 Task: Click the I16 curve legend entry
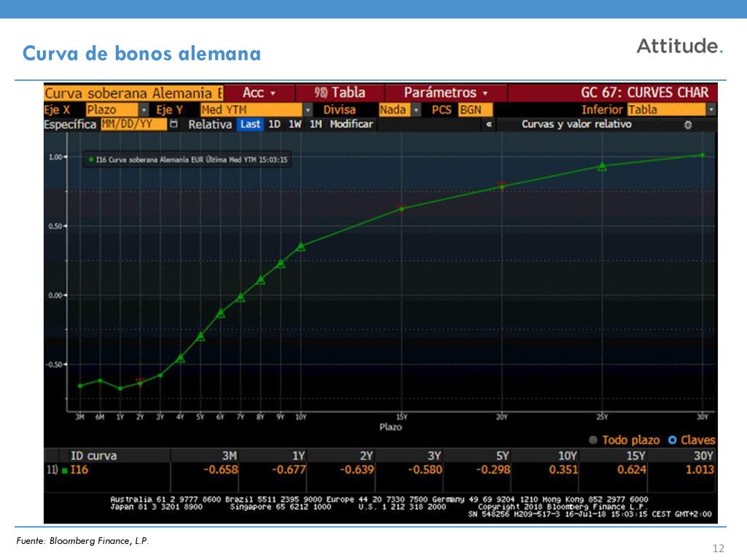pyautogui.click(x=187, y=160)
